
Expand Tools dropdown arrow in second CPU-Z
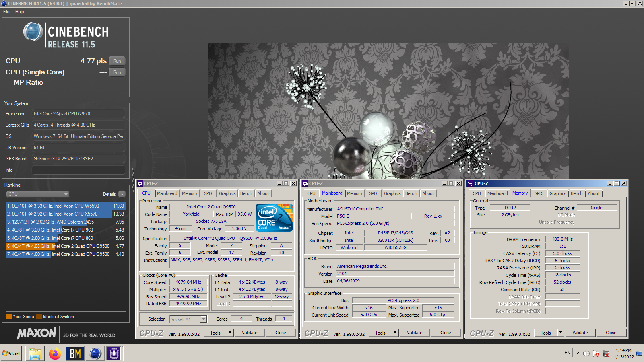(395, 333)
